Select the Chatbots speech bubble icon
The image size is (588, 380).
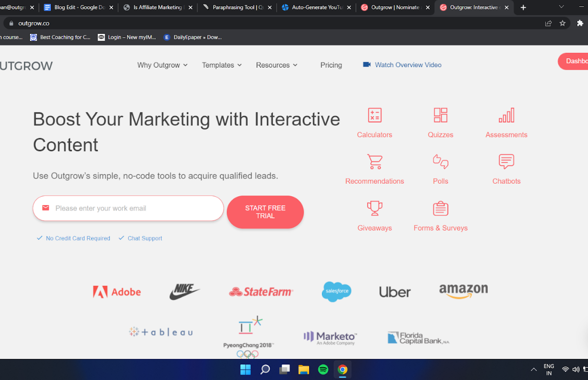click(506, 162)
